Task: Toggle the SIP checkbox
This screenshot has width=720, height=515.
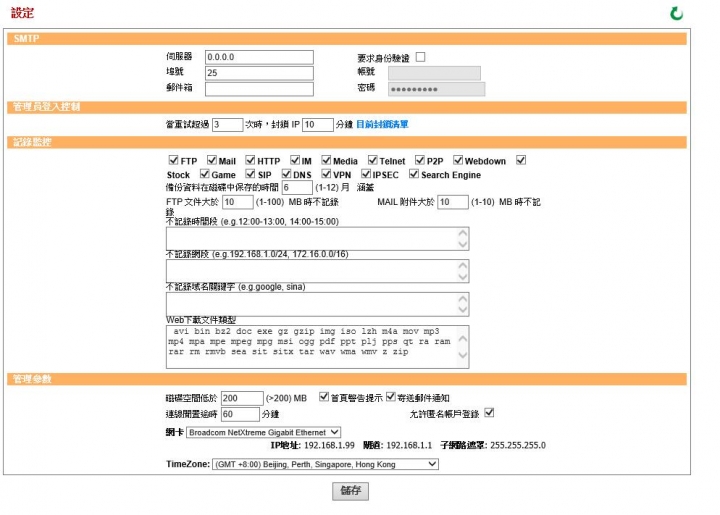Action: pyautogui.click(x=250, y=174)
